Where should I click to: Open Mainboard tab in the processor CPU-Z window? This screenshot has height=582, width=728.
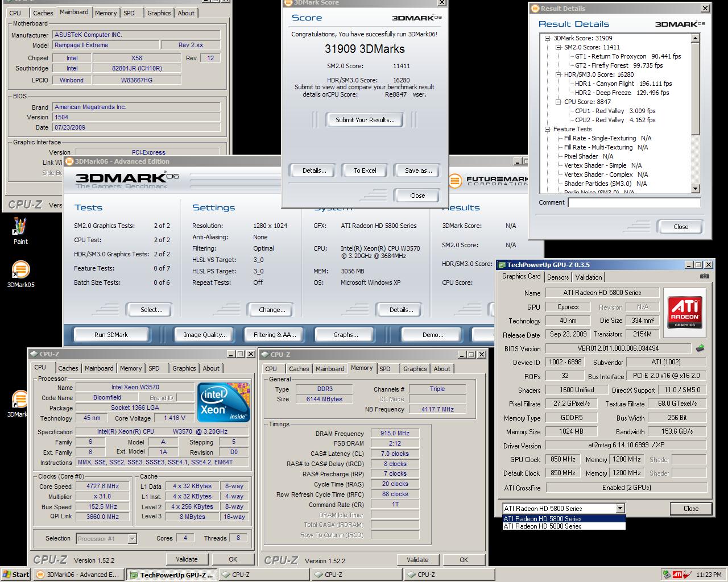pyautogui.click(x=99, y=368)
